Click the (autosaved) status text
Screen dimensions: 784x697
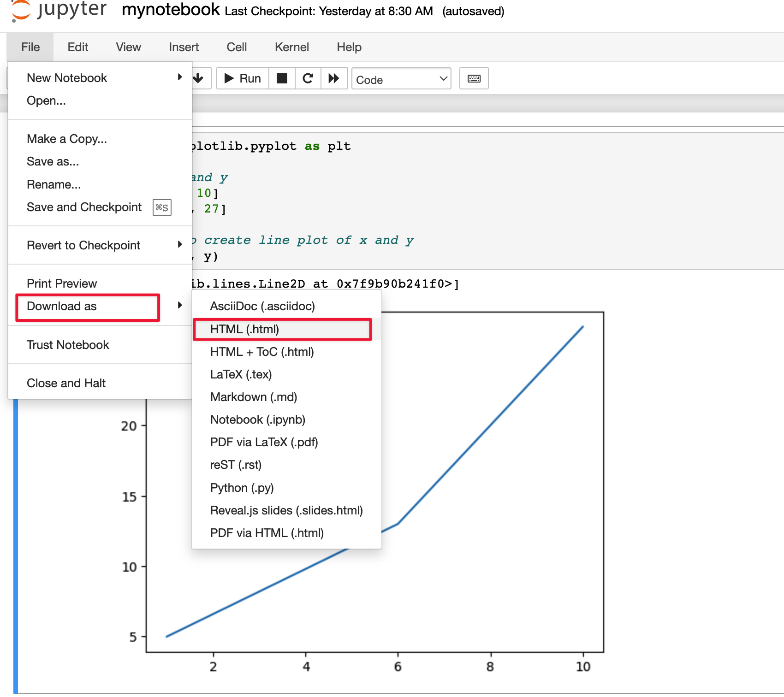pyautogui.click(x=473, y=11)
